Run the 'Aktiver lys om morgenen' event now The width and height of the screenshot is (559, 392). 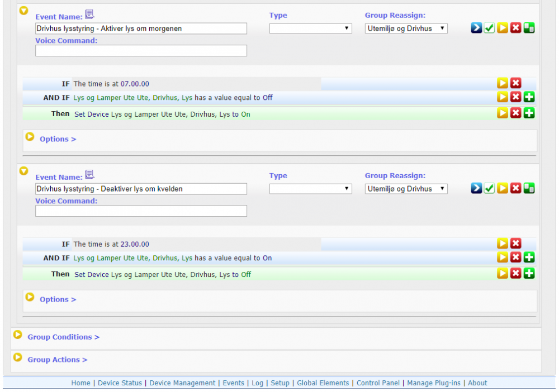point(503,28)
